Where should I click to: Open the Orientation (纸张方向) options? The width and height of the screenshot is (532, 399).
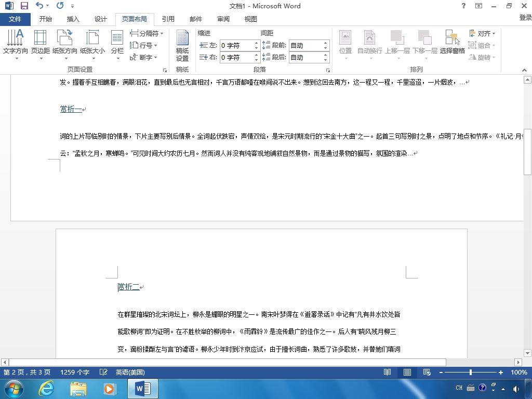tap(65, 44)
